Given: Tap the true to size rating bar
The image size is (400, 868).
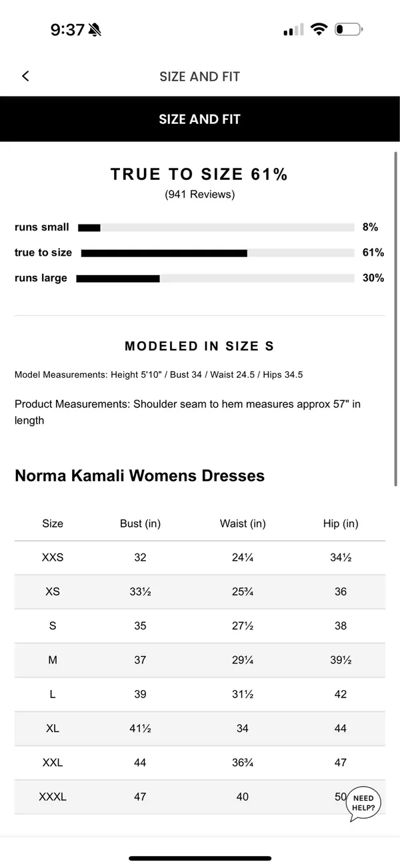Looking at the screenshot, I should 217,252.
